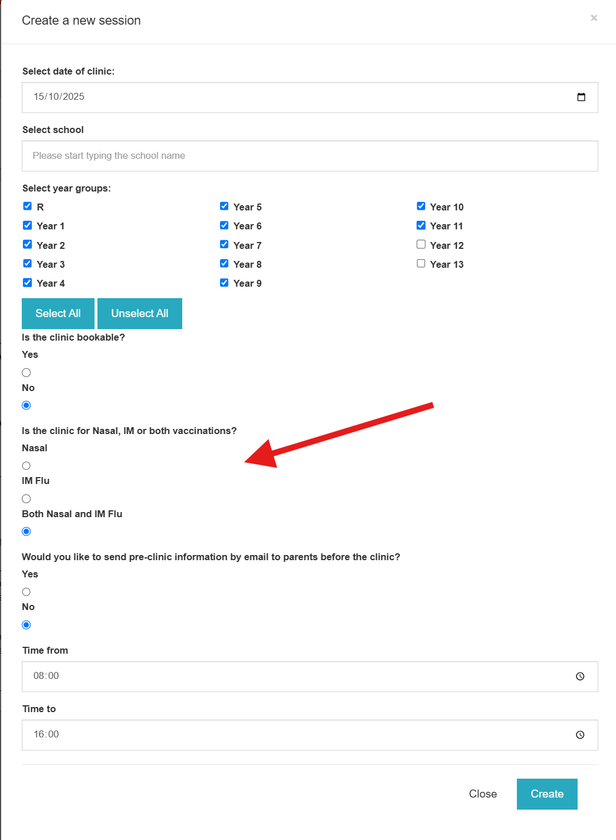
Task: Choose Yes for pre-clinic email information
Action: pyautogui.click(x=26, y=592)
